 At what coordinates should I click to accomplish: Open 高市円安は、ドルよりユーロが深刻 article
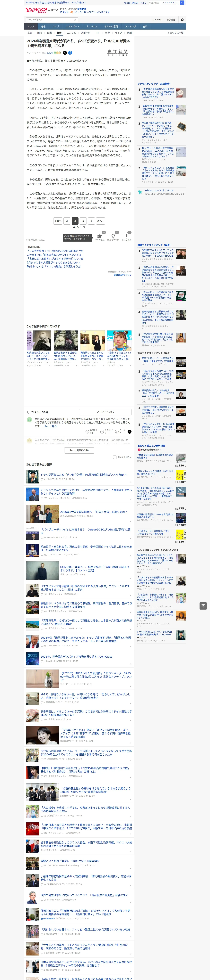click(86, 713)
